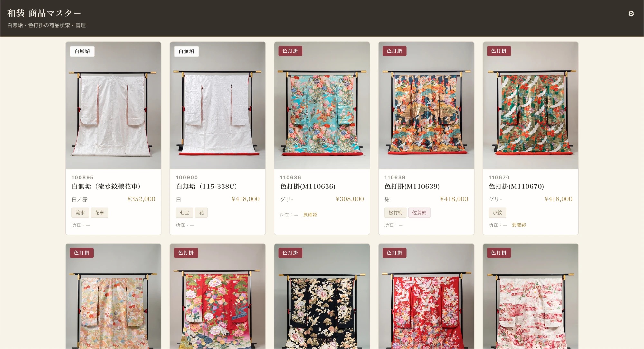Click the 色打掛 badge on item 110639
644x349 pixels.
coord(394,51)
